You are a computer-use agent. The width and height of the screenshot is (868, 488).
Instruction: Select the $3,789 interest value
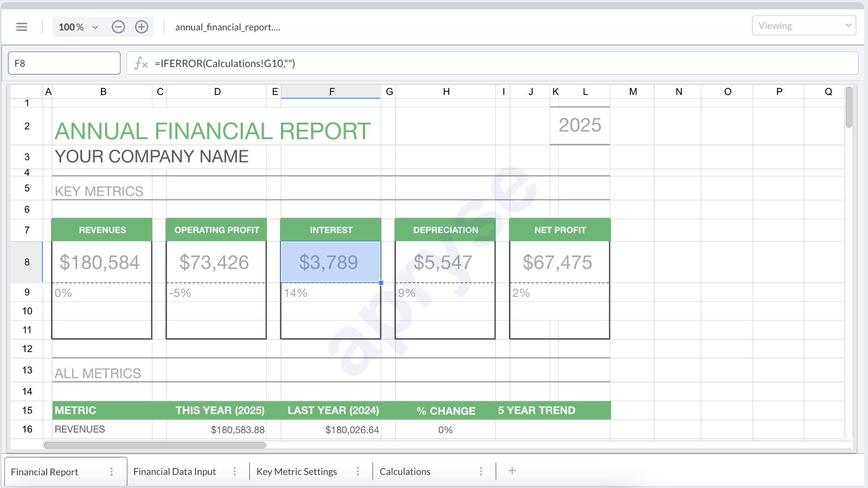pyautogui.click(x=331, y=262)
